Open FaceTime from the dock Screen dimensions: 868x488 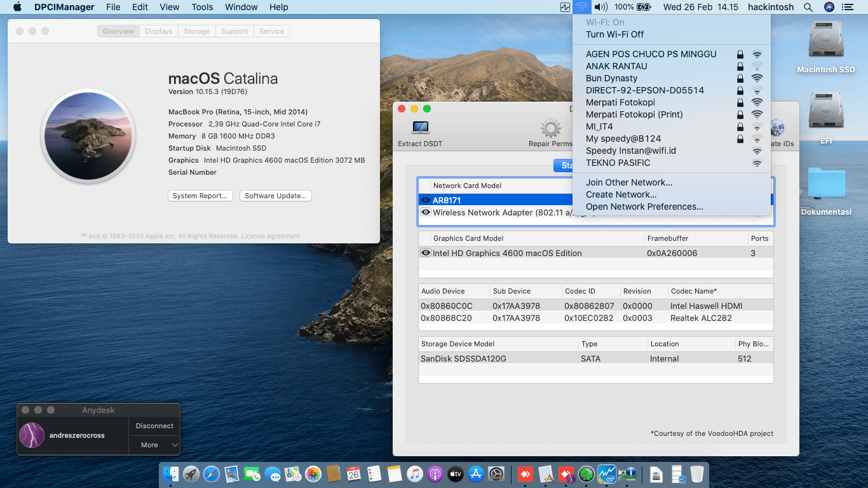coord(252,473)
